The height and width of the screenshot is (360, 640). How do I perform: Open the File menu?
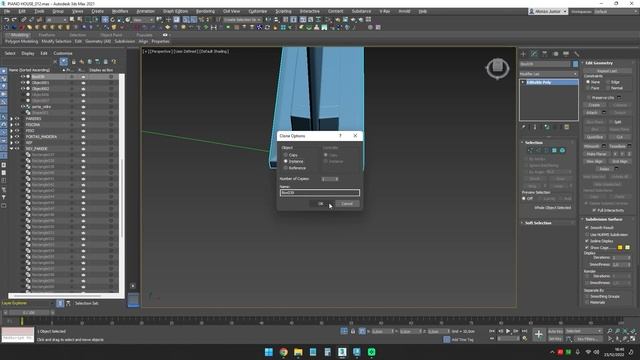click(7, 11)
